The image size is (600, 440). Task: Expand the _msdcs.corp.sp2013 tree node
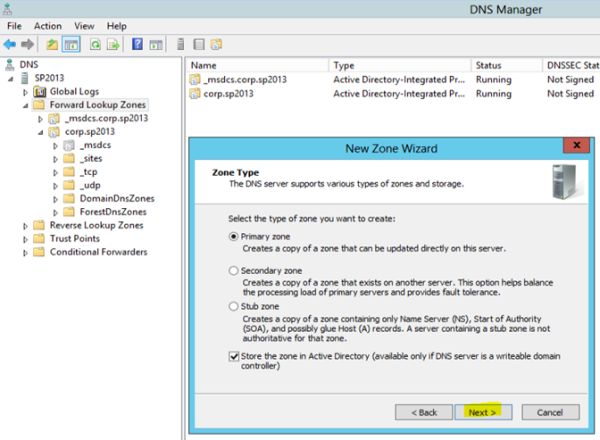coord(40,119)
